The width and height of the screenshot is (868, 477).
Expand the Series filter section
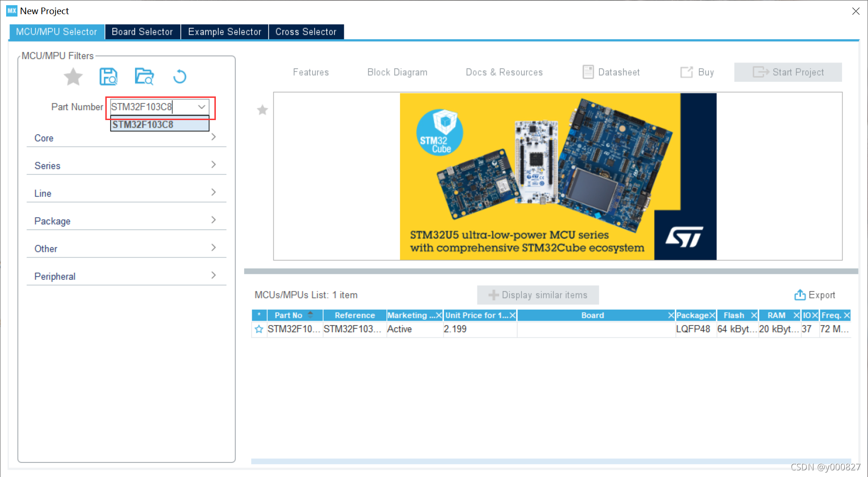(x=127, y=165)
